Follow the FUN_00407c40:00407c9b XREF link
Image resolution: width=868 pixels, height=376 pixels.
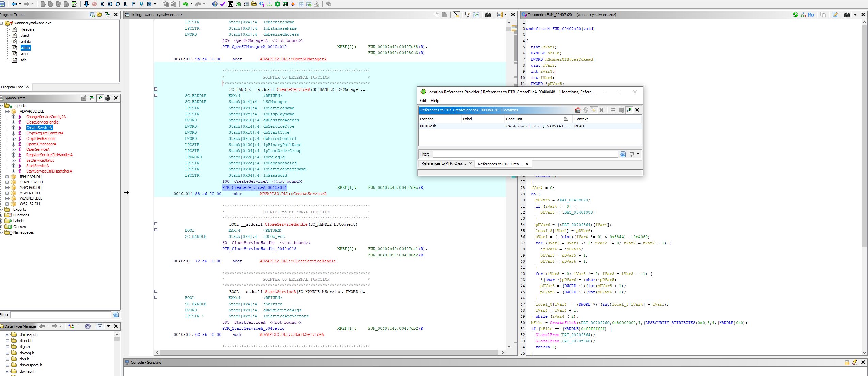(x=396, y=187)
